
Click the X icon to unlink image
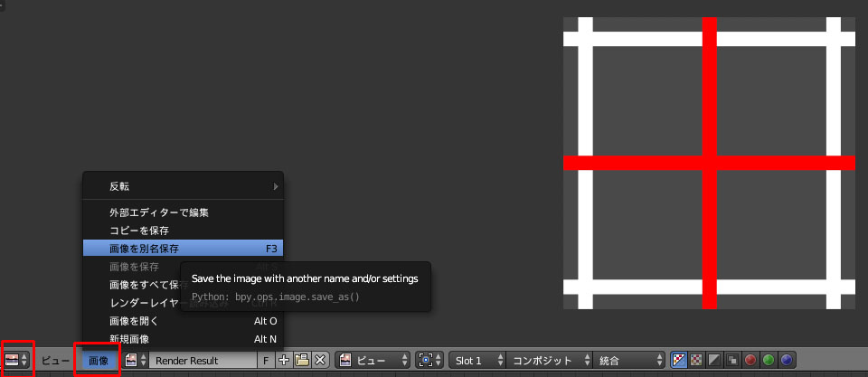coord(320,361)
